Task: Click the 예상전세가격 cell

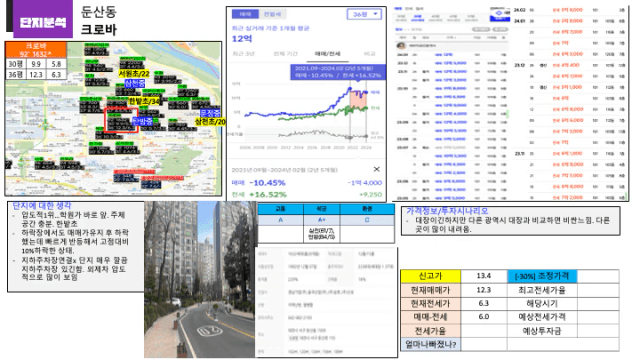Action: (542, 317)
